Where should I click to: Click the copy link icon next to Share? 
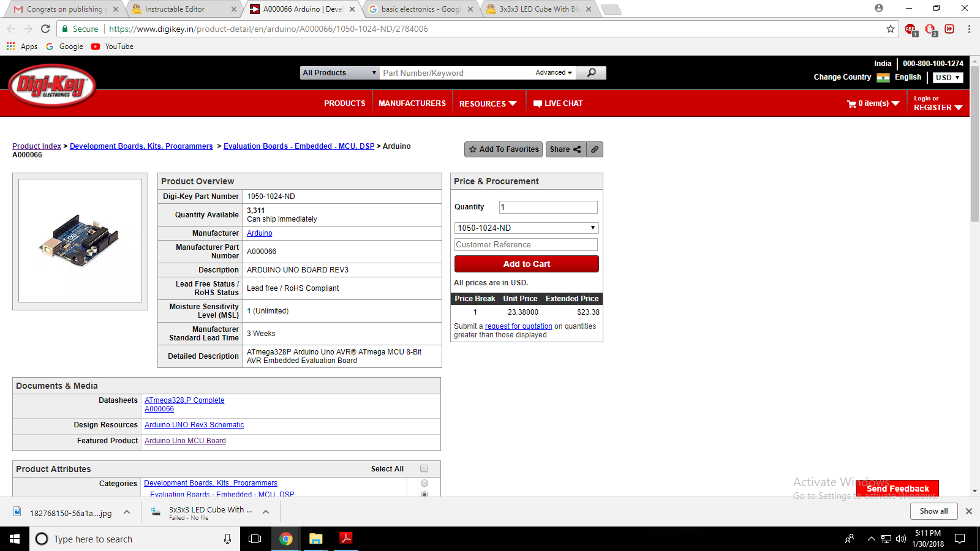[x=595, y=149]
